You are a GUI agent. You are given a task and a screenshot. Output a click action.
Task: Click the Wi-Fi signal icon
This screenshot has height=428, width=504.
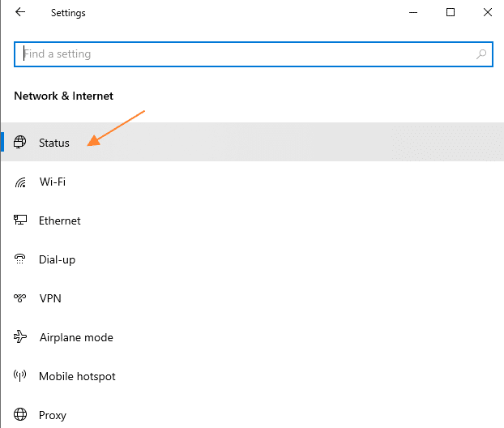[20, 182]
